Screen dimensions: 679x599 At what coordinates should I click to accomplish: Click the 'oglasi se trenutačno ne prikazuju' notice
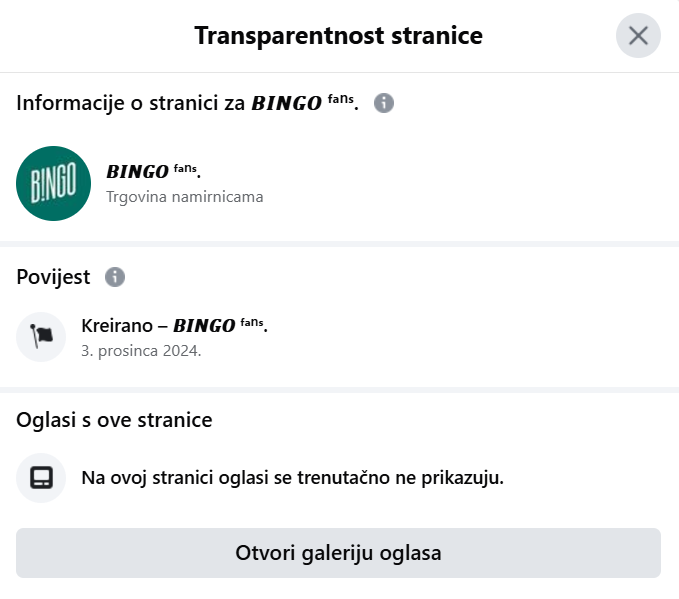point(292,478)
